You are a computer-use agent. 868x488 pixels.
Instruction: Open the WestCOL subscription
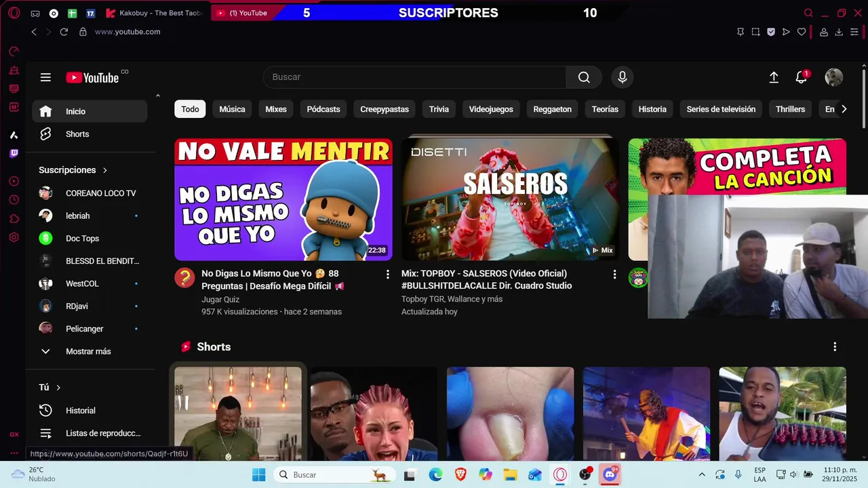point(90,283)
